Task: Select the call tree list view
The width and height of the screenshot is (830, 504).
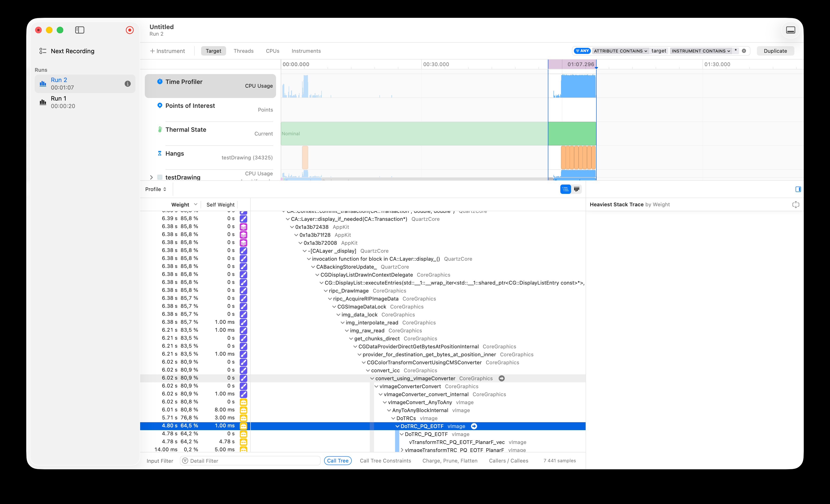Action: click(x=565, y=189)
